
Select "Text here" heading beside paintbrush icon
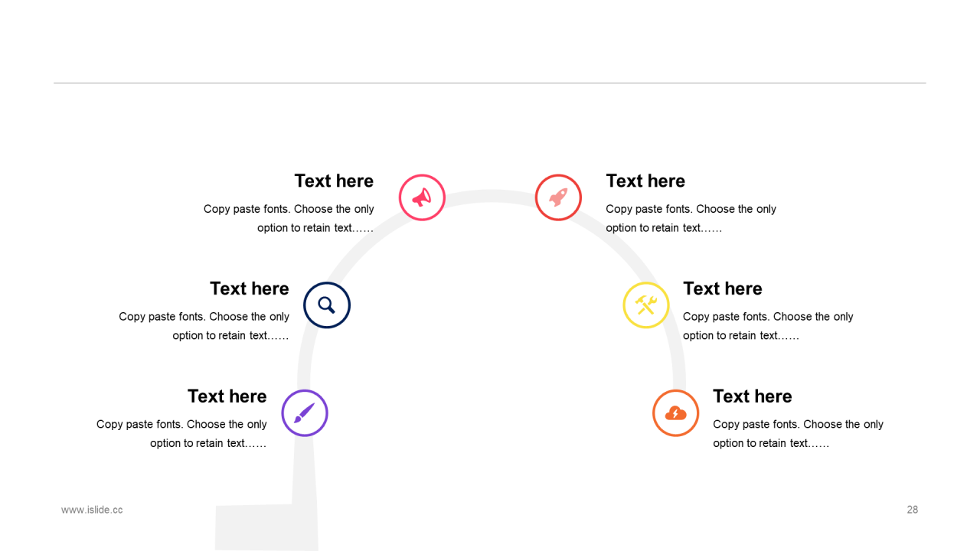[227, 396]
